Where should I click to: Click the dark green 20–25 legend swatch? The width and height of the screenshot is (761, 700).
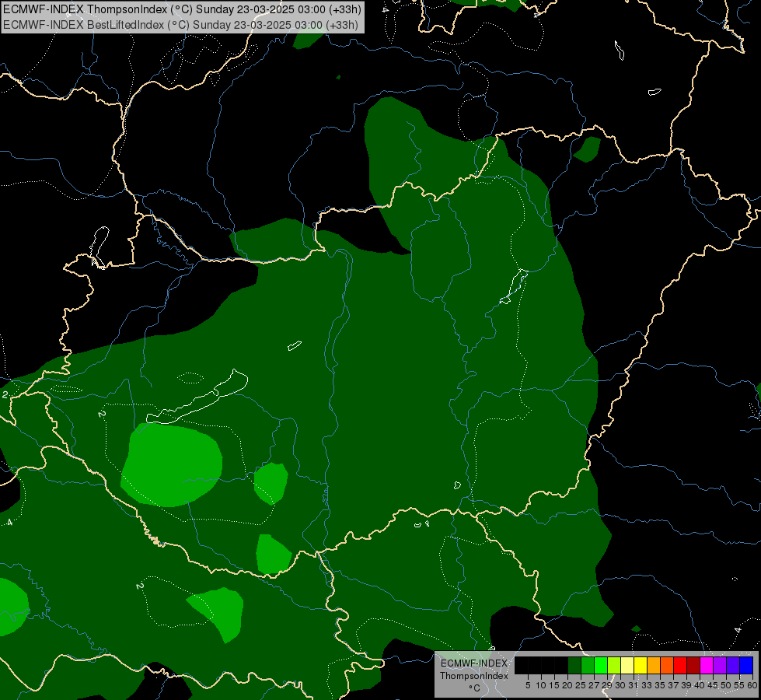574,665
